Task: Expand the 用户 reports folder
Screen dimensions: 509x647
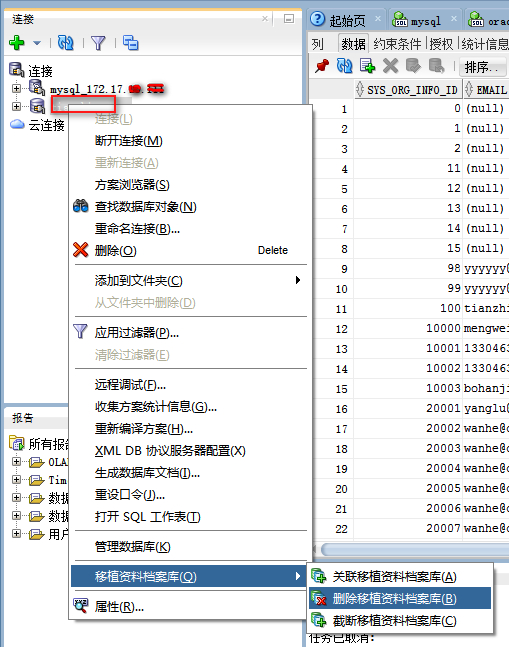Action: [x=16, y=534]
